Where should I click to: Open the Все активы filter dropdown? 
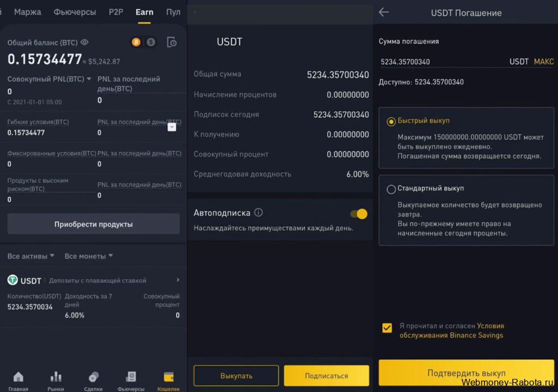pyautogui.click(x=31, y=256)
